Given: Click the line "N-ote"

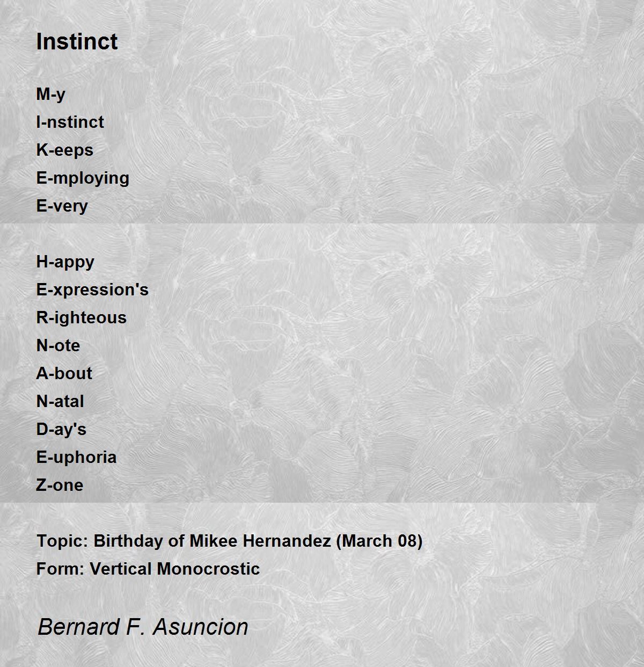Looking at the screenshot, I should (x=58, y=345).
